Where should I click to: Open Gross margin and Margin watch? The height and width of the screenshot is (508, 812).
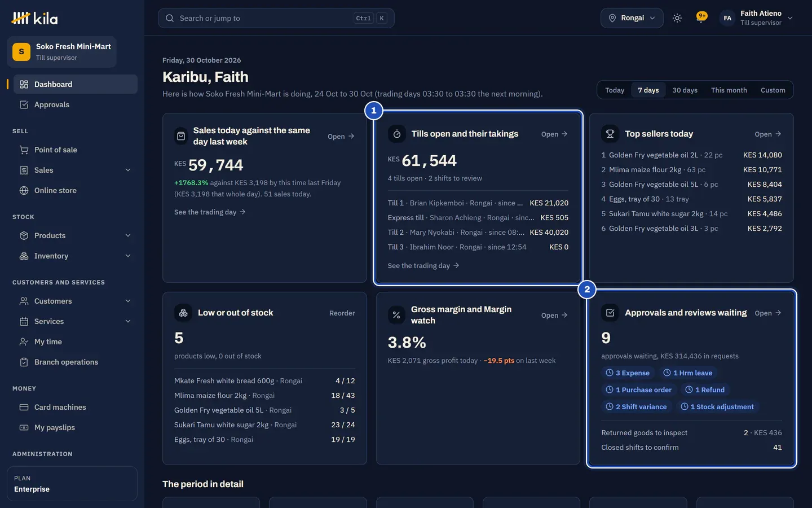554,315
